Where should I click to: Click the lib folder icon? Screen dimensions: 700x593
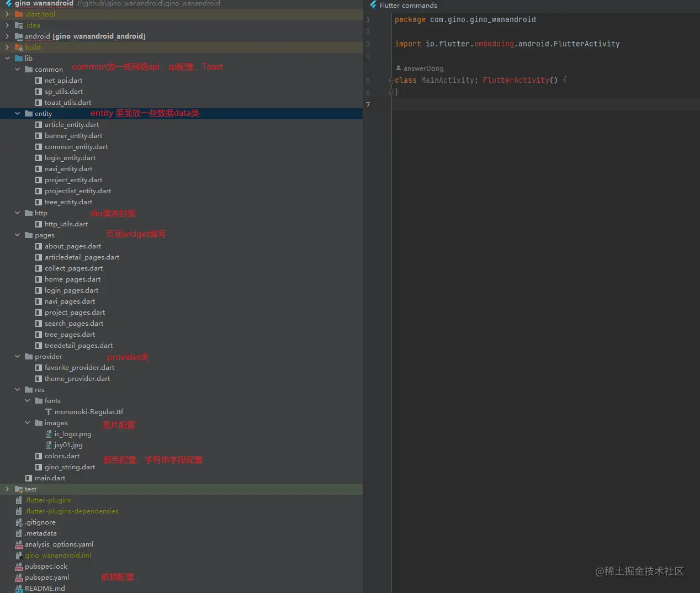click(x=19, y=59)
